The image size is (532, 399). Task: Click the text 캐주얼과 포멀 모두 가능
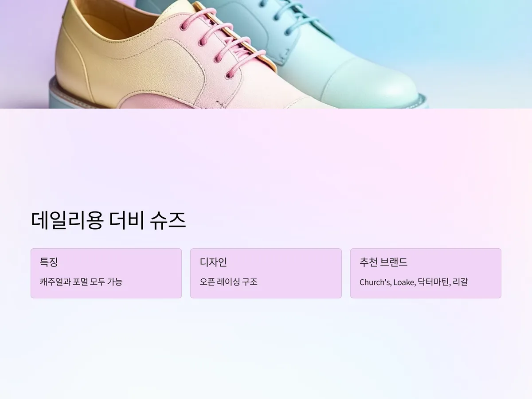[81, 282]
